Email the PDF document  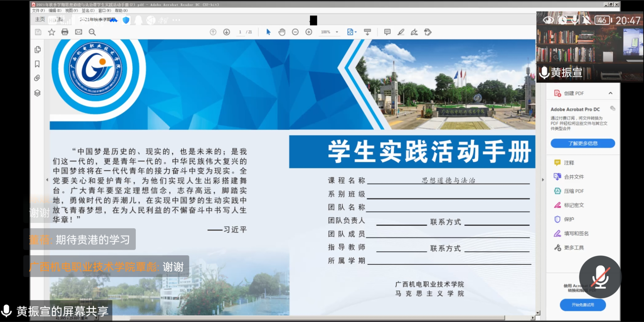[79, 32]
